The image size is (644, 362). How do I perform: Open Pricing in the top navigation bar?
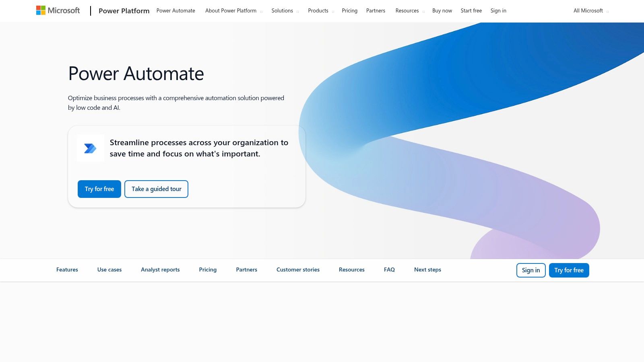coord(349,11)
